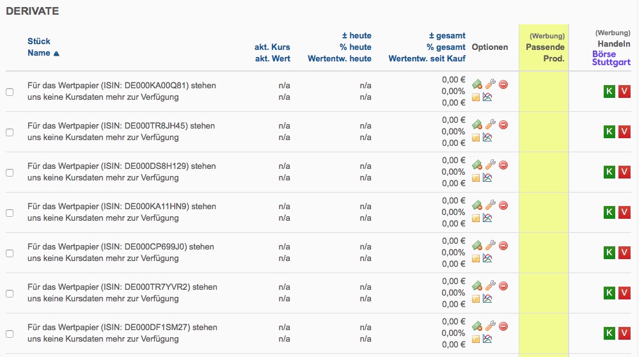Click the yellow box icon for DE000DS8H129
The image size is (644, 357).
point(476,178)
